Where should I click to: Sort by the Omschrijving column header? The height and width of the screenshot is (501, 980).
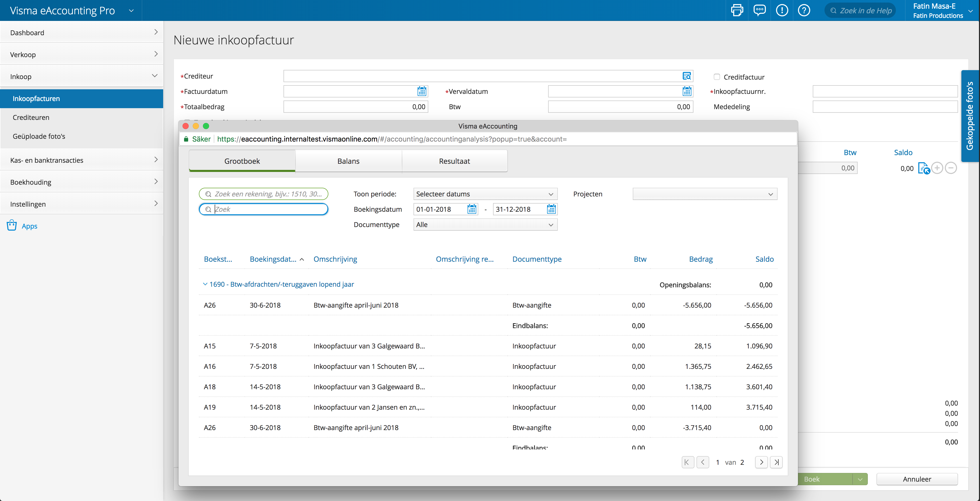click(335, 259)
